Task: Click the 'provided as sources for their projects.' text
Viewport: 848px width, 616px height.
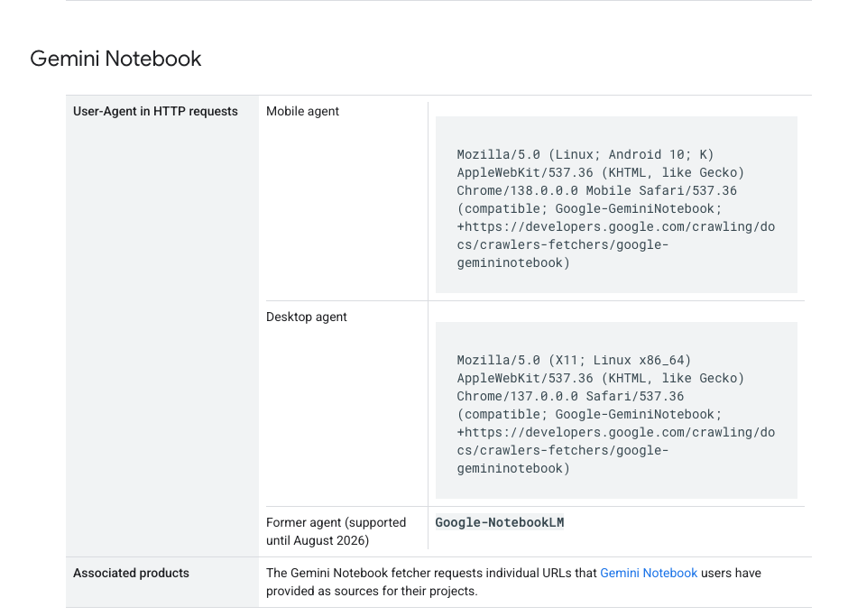Action: [x=372, y=591]
